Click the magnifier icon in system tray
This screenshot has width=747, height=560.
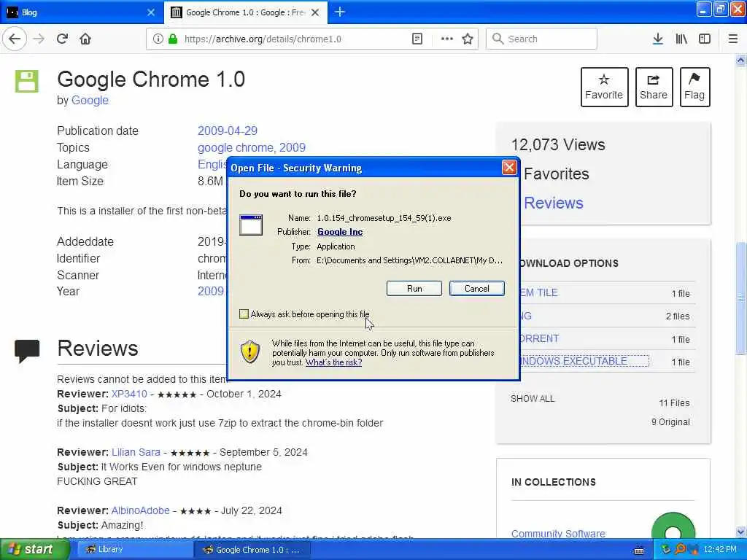click(x=680, y=550)
